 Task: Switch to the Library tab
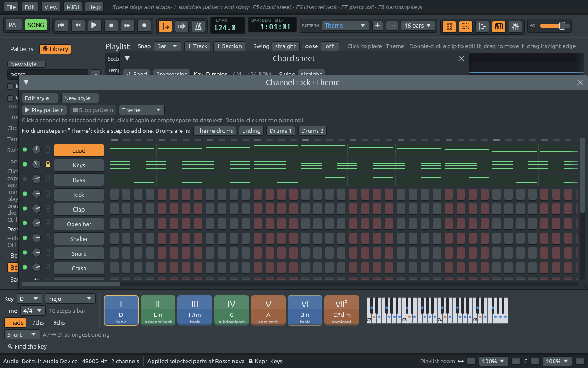click(x=55, y=49)
